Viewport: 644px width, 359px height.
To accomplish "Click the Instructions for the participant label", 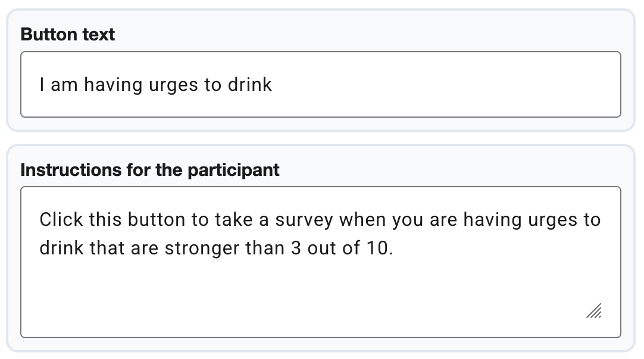I will [149, 170].
